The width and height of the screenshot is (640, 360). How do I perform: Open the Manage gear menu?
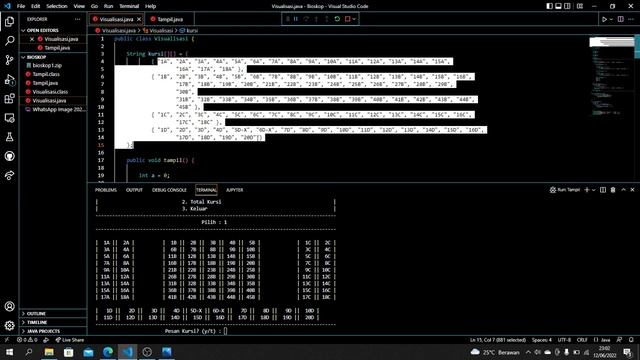[x=9, y=325]
